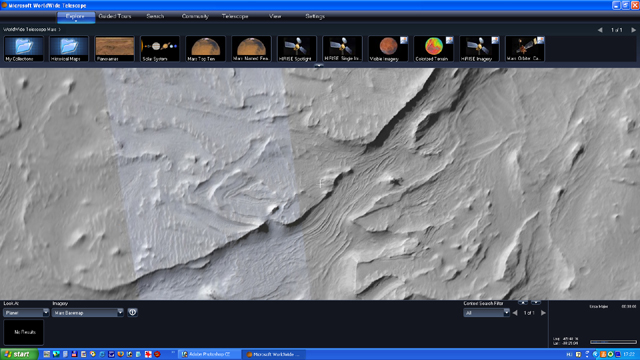
Task: Go to previous context search results page
Action: (x=515, y=313)
